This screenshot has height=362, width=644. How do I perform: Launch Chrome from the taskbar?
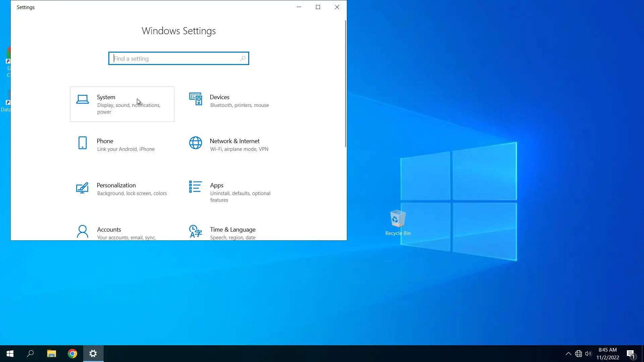(x=72, y=354)
